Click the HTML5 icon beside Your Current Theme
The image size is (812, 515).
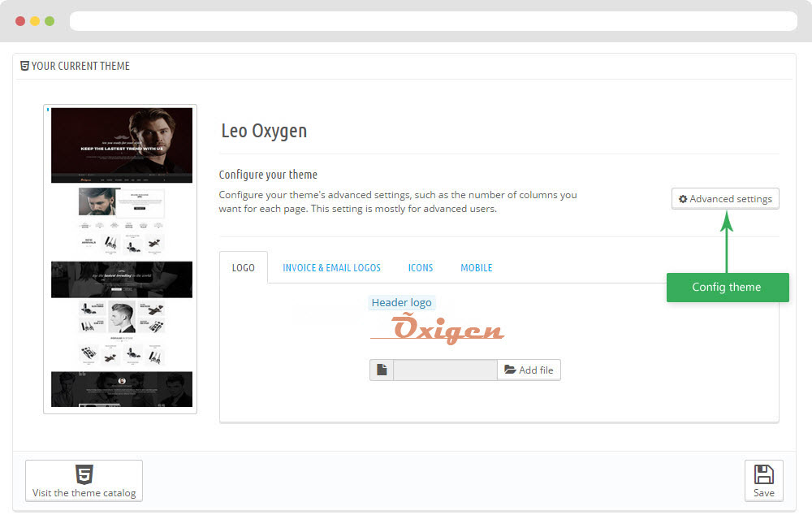click(x=24, y=66)
